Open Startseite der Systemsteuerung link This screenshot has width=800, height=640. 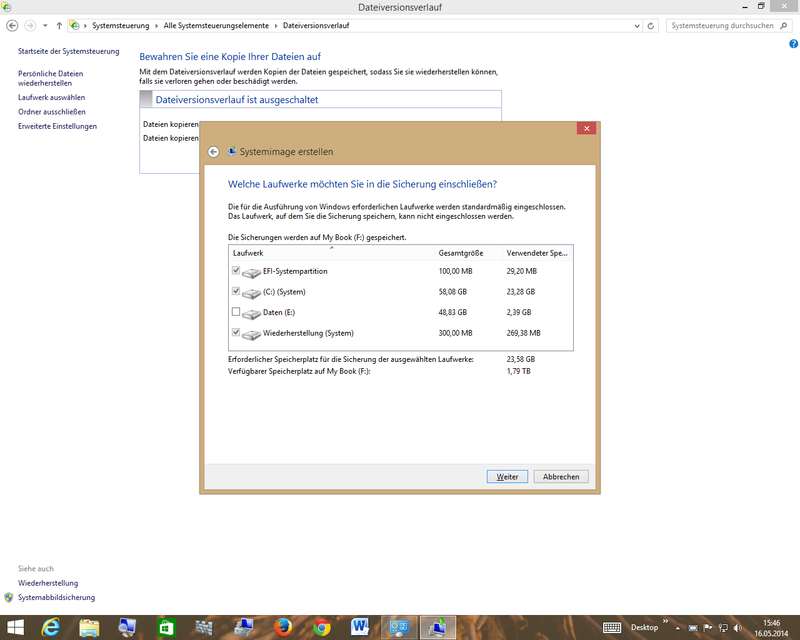68,51
